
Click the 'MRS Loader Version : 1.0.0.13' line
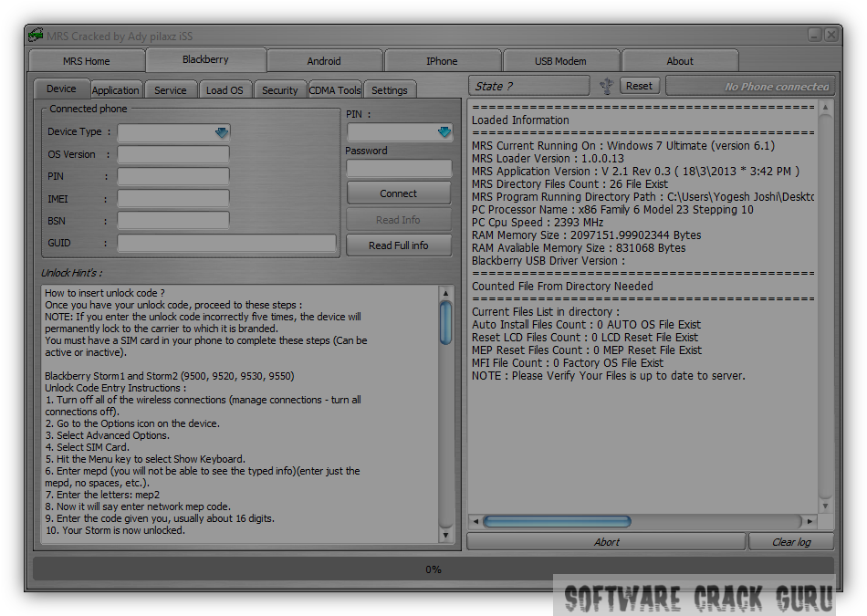(548, 159)
